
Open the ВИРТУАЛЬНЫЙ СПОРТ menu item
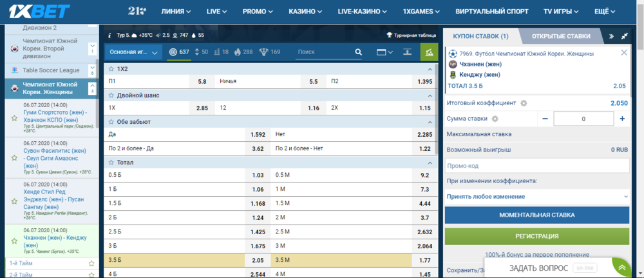coord(491,12)
